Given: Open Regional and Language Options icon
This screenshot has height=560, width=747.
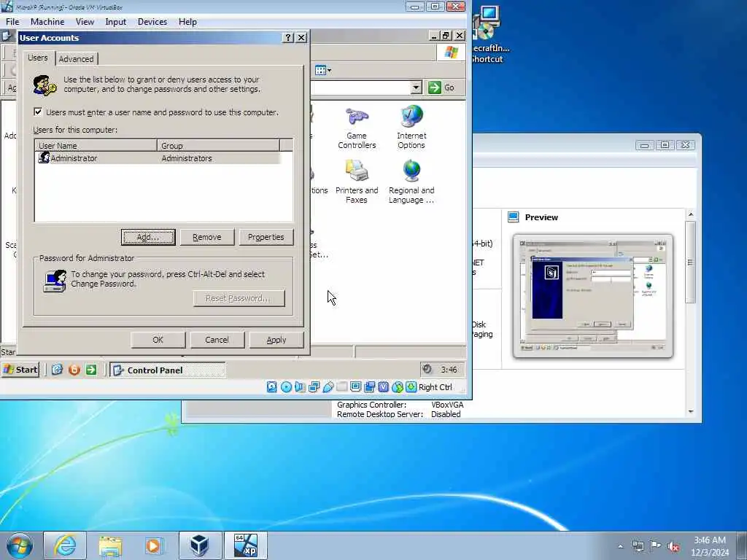Looking at the screenshot, I should (411, 182).
